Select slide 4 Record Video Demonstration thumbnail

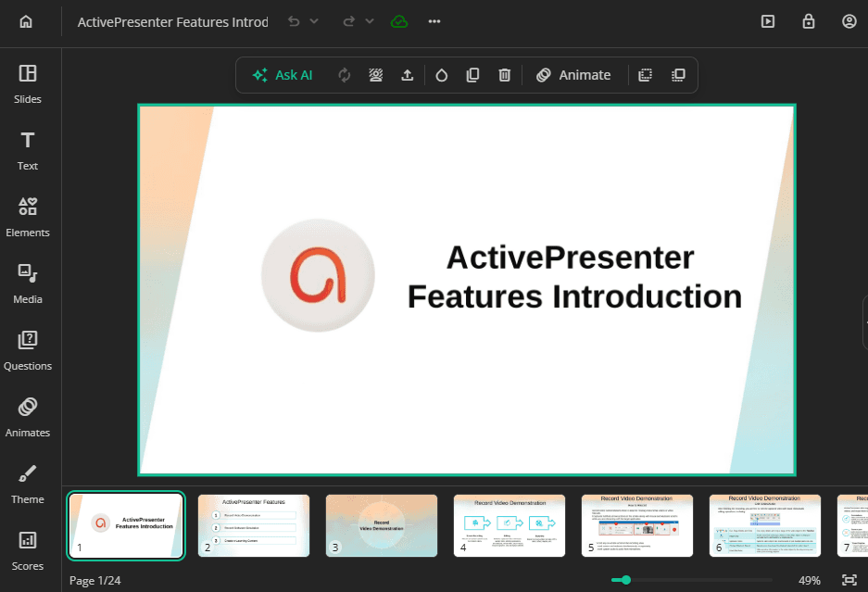tap(509, 525)
